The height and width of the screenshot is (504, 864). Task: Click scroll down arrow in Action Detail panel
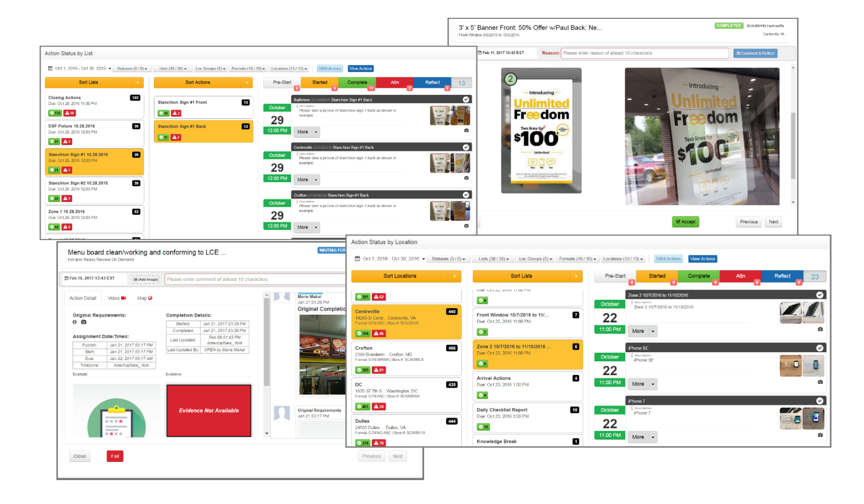click(x=267, y=433)
